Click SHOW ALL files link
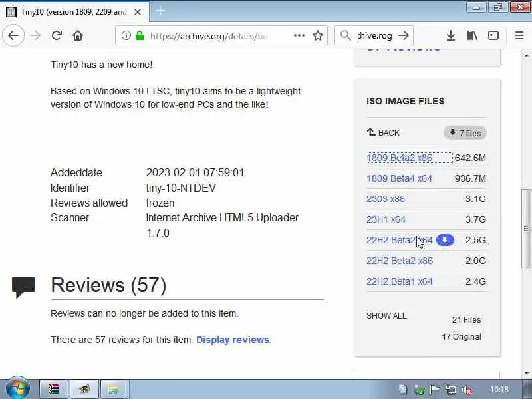Viewport: 532px width, 399px height. tap(386, 316)
